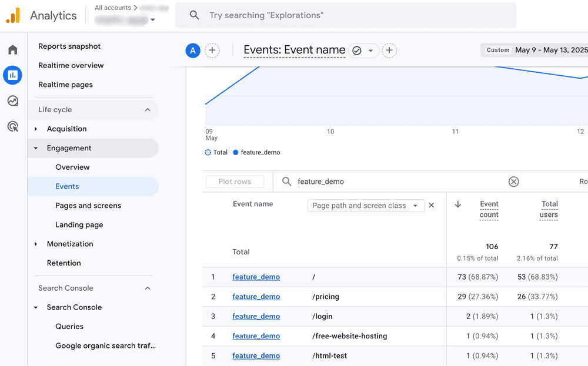Screen dimensions: 588x366
Task: Open the Advertising icon in left rail
Action: (12, 126)
